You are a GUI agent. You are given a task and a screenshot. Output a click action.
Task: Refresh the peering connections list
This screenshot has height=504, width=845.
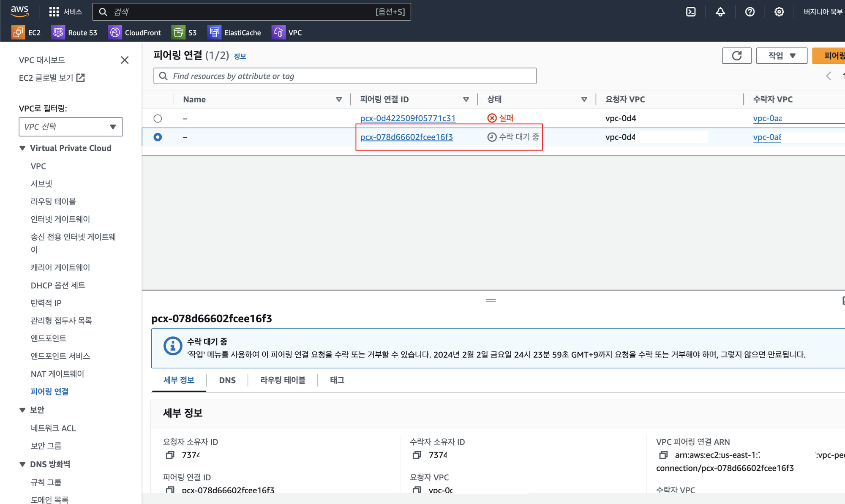pos(736,56)
